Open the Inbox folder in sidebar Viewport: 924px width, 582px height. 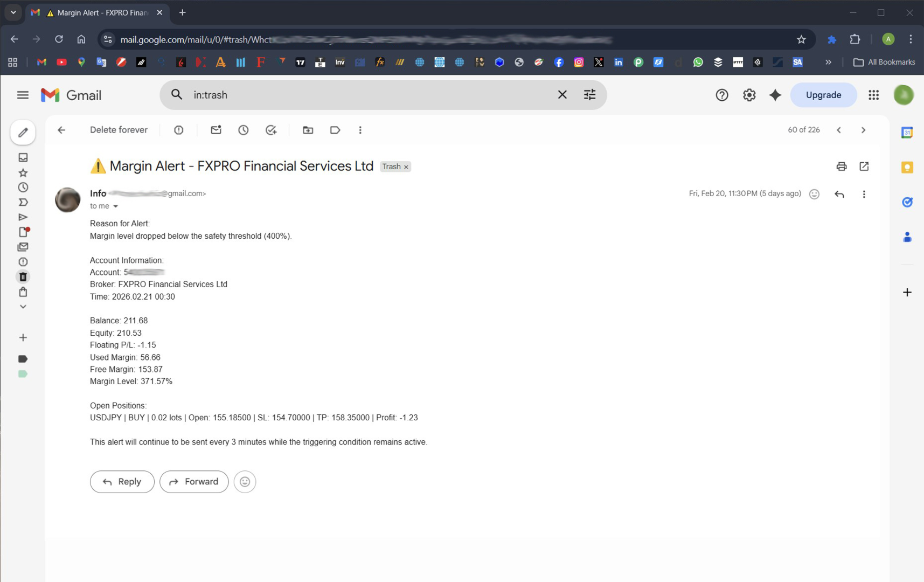coord(23,157)
